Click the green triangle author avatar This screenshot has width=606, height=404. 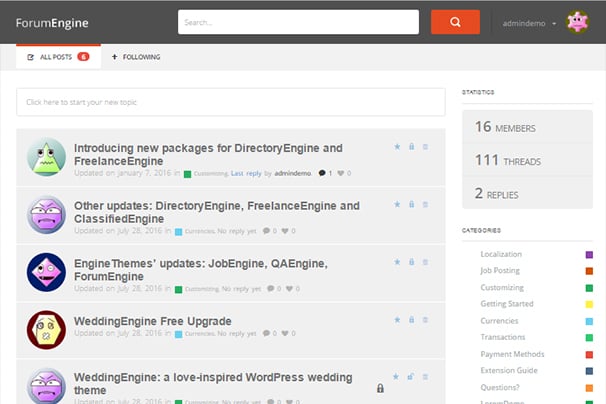tap(46, 157)
